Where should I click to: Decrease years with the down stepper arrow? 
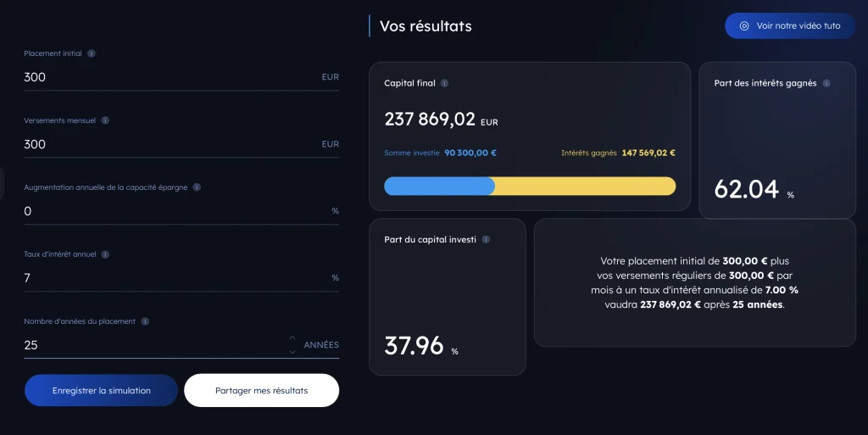pyautogui.click(x=292, y=351)
